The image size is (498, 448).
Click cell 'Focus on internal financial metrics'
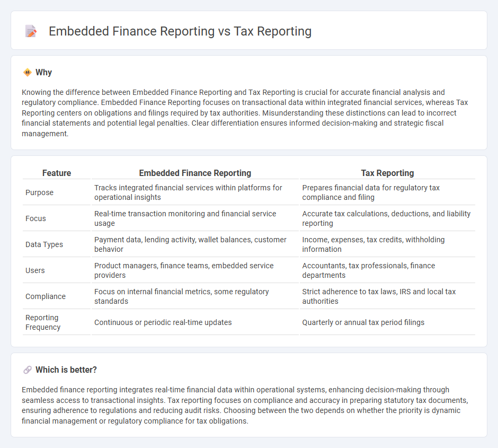click(x=195, y=296)
